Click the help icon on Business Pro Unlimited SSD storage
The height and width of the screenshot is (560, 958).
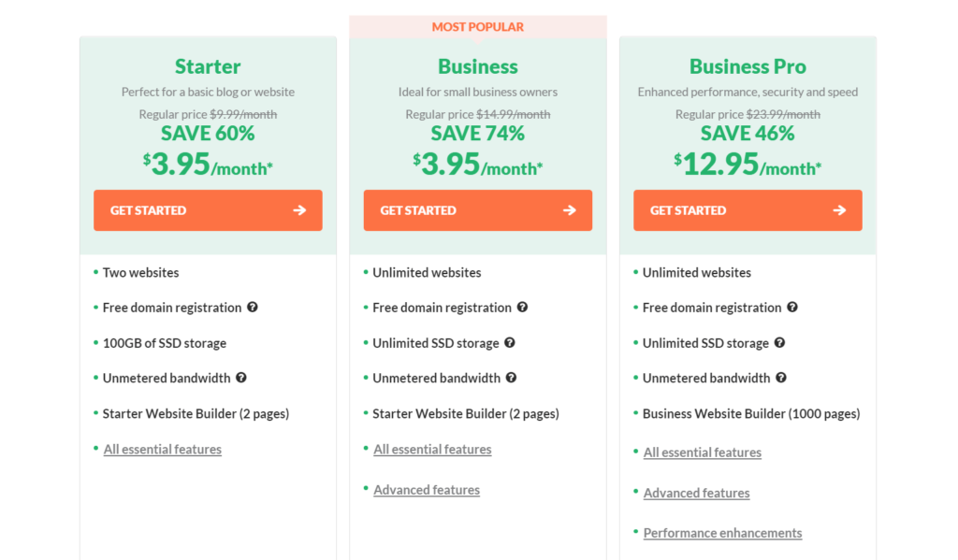point(779,343)
